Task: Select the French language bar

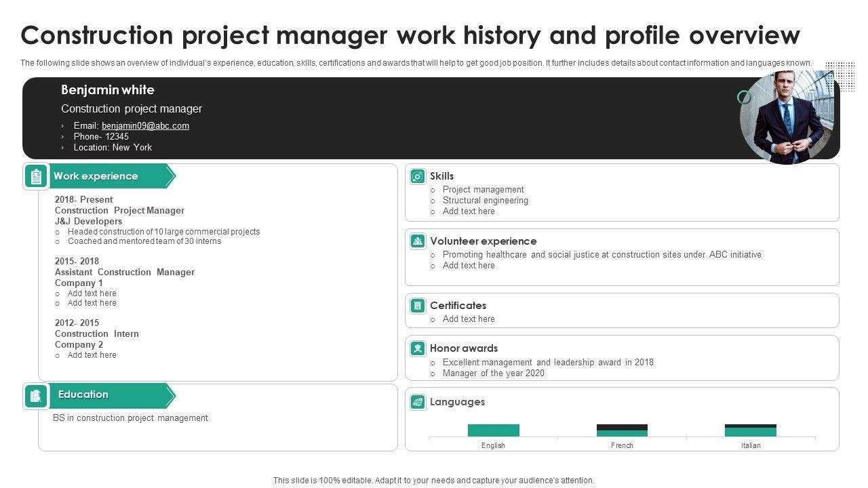Action: (x=622, y=430)
